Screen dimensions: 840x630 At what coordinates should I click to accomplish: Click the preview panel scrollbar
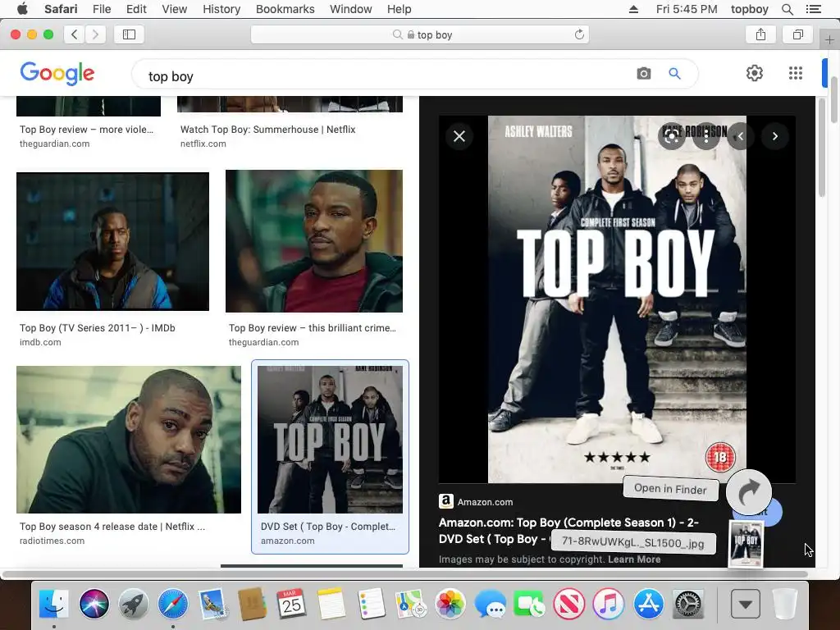coord(822,148)
